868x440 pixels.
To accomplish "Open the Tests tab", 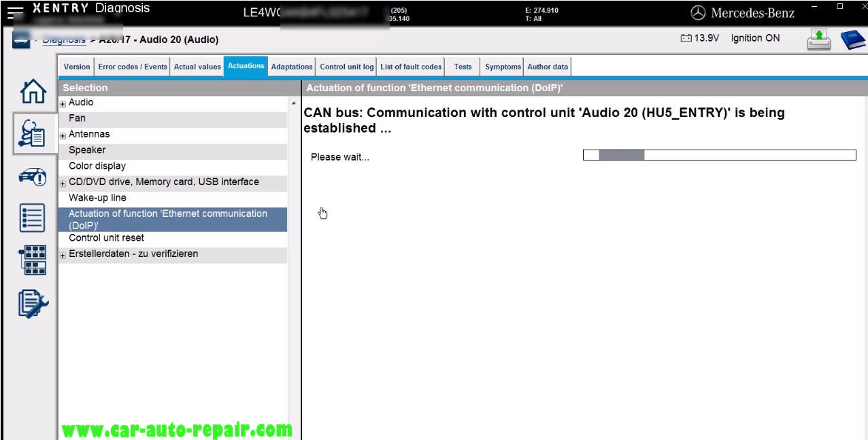I will point(463,67).
